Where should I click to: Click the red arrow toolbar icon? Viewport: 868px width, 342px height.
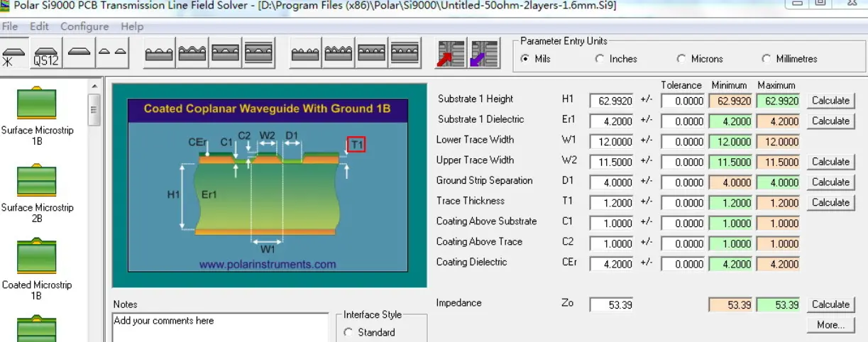pyautogui.click(x=451, y=54)
